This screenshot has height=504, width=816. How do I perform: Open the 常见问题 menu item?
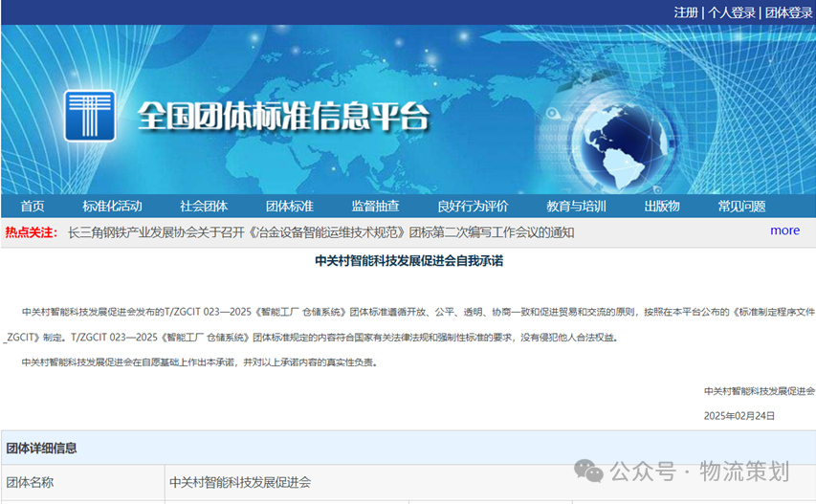point(742,207)
